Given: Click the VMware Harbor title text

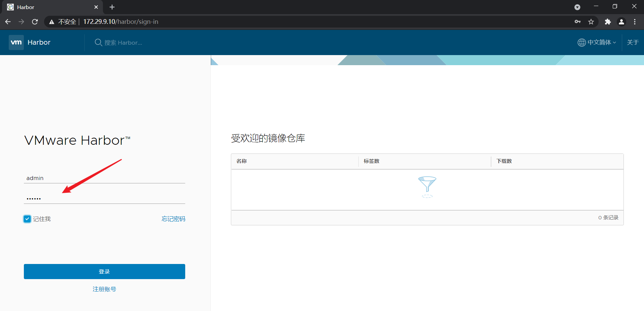Looking at the screenshot, I should coord(77,140).
